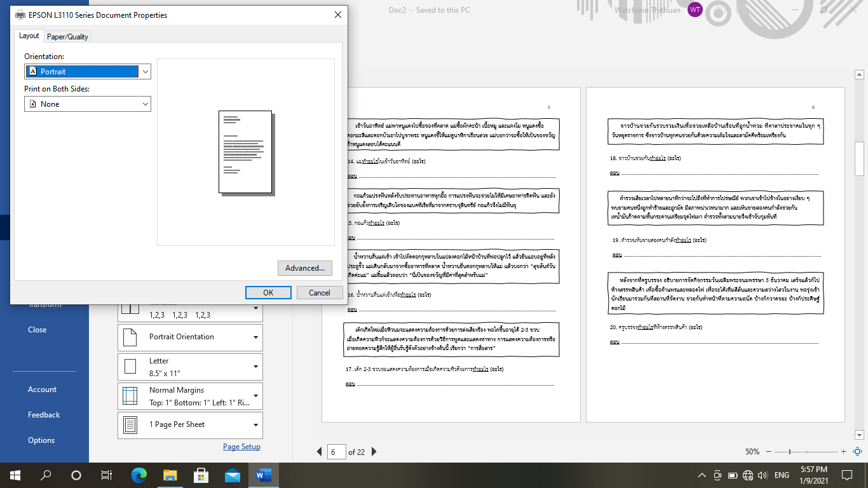Go to previous preview page

[x=320, y=452]
